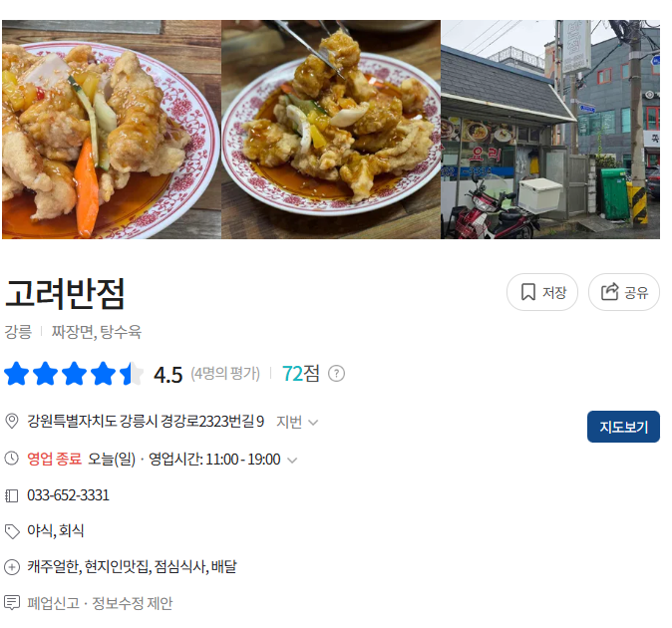Click the clock icon beside business hours
The image size is (672, 628).
(x=12, y=459)
